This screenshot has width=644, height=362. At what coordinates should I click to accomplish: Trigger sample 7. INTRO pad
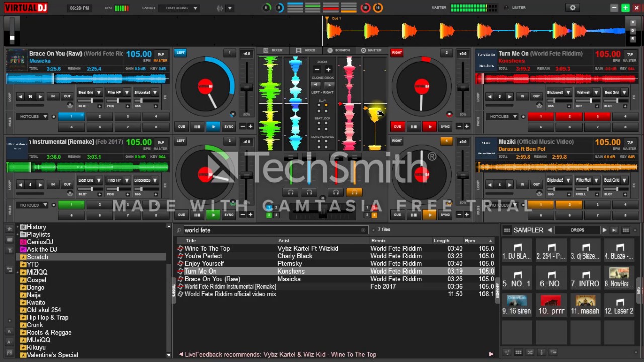586,278
